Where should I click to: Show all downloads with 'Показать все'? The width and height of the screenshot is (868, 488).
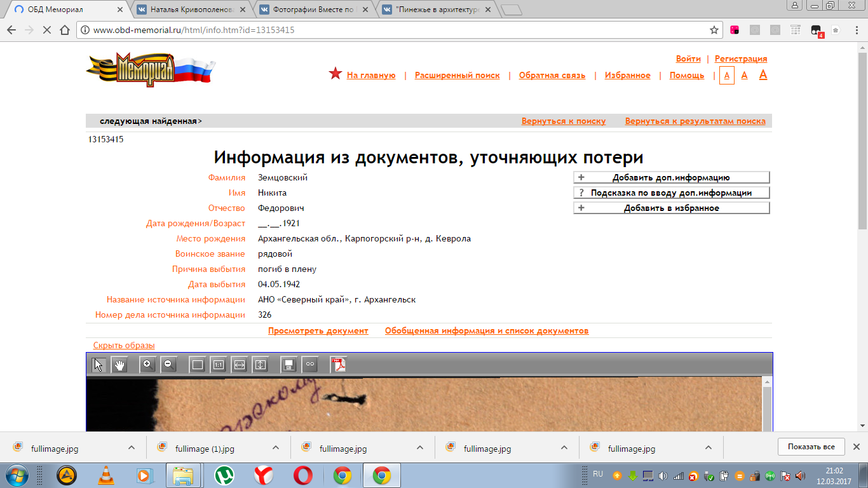(x=811, y=447)
